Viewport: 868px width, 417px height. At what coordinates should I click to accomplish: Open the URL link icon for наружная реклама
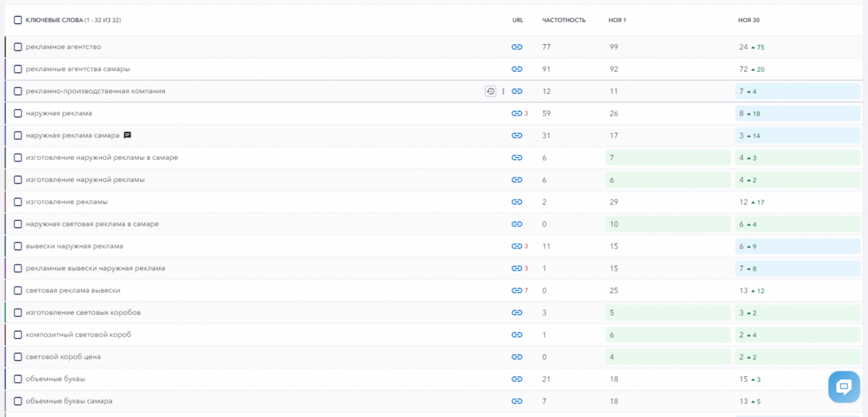coord(516,113)
